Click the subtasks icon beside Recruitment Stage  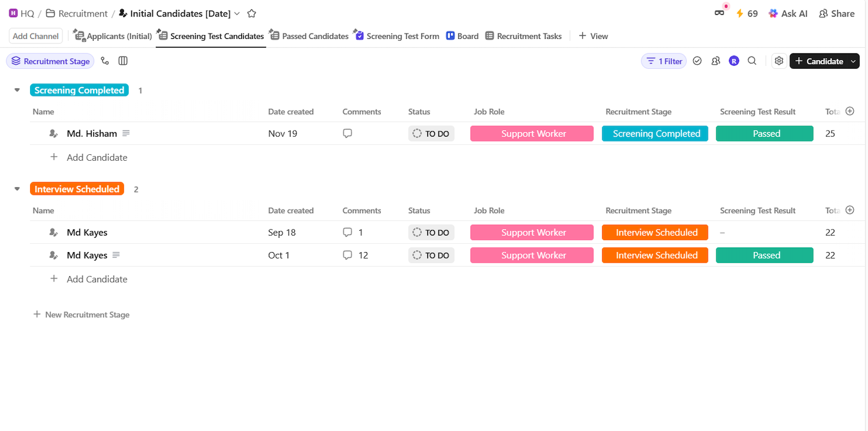105,61
